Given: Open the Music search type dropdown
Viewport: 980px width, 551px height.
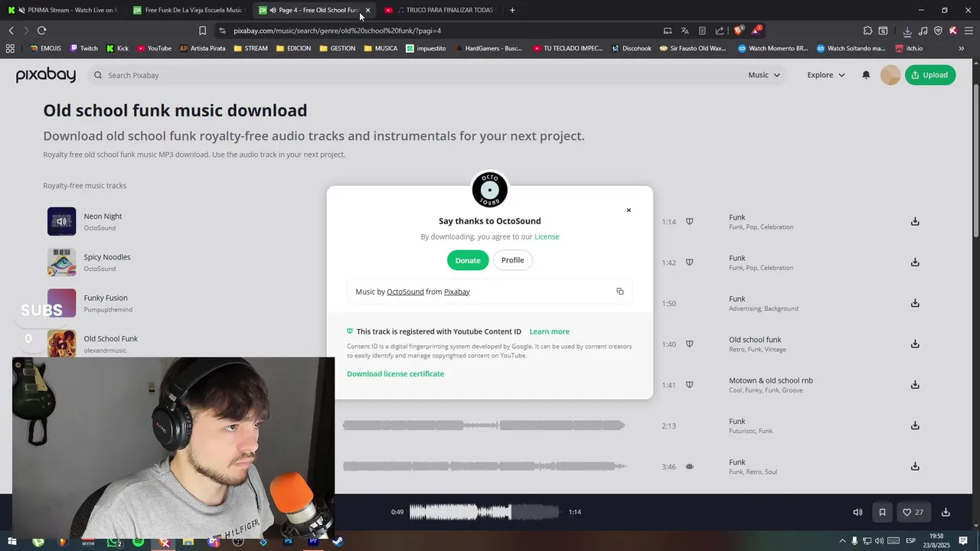Looking at the screenshot, I should point(763,75).
